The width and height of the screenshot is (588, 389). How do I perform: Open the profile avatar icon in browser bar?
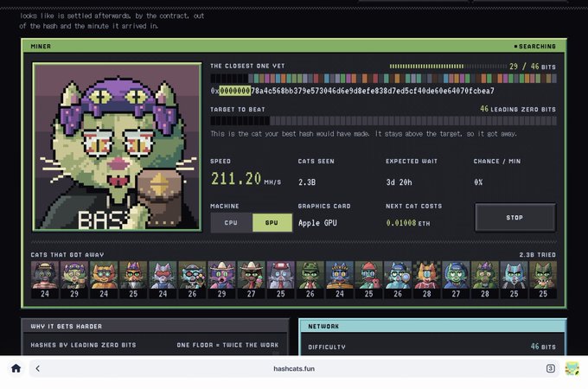[x=572, y=368]
